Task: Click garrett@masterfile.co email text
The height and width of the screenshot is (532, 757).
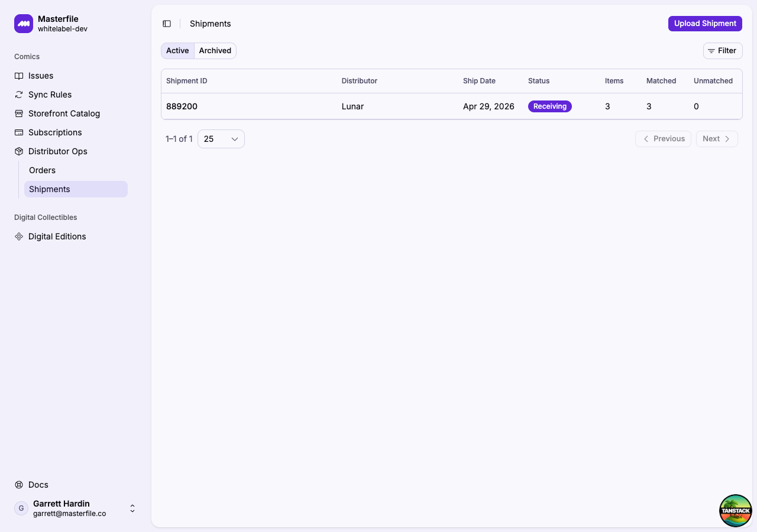Action: click(x=70, y=514)
